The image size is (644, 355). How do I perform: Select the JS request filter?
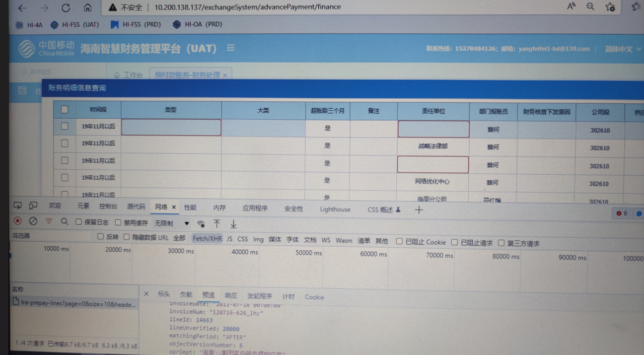click(229, 239)
